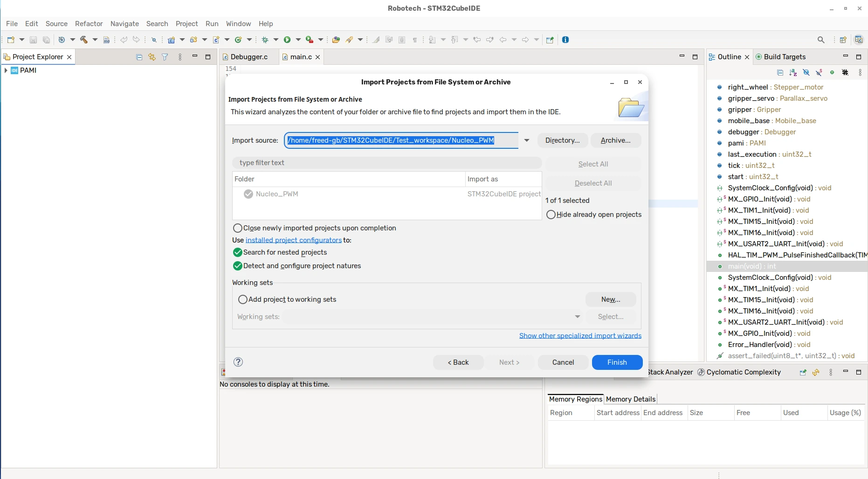Image resolution: width=868 pixels, height=479 pixels.
Task: Toggle Hide Static Members in the Outline
Action: coord(819,72)
